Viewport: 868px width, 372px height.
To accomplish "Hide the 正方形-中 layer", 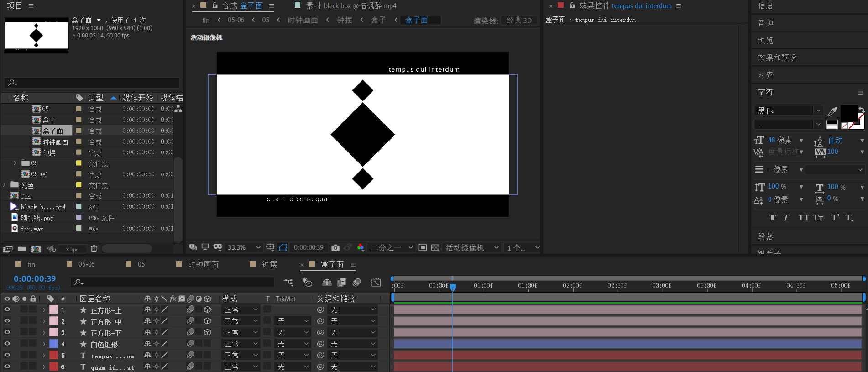I will click(x=7, y=321).
